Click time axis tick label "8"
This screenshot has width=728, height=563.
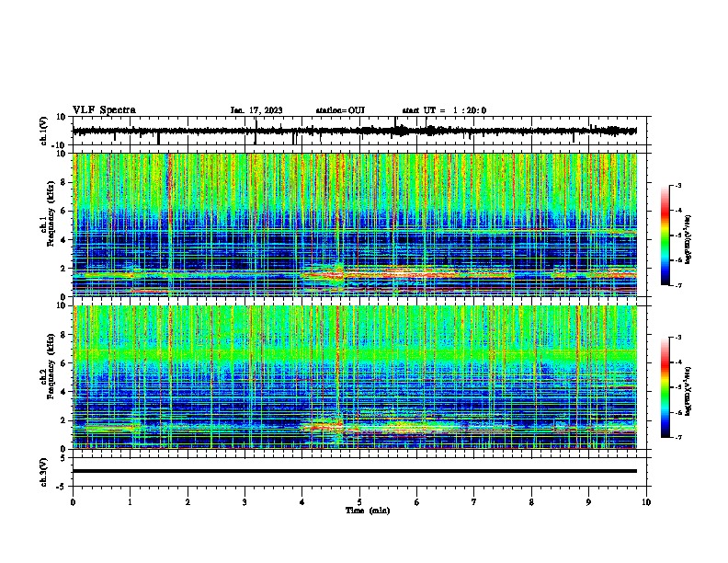[531, 502]
